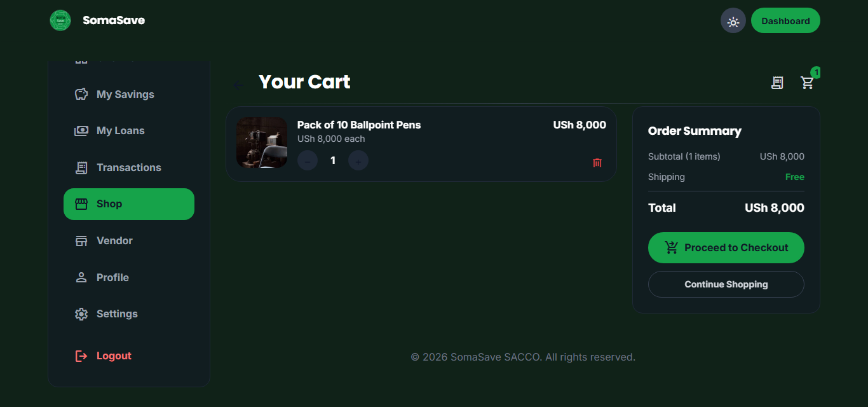Click the back arrow beside Your Cart
868x407 pixels.
[239, 85]
